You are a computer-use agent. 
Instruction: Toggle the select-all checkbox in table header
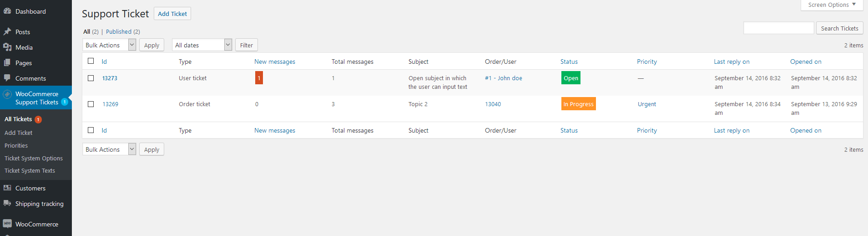tap(91, 61)
